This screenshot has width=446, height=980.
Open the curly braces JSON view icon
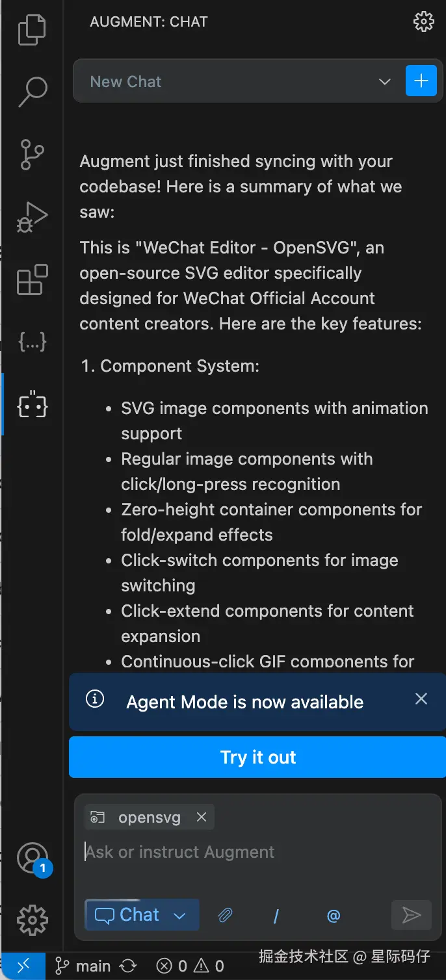32,343
